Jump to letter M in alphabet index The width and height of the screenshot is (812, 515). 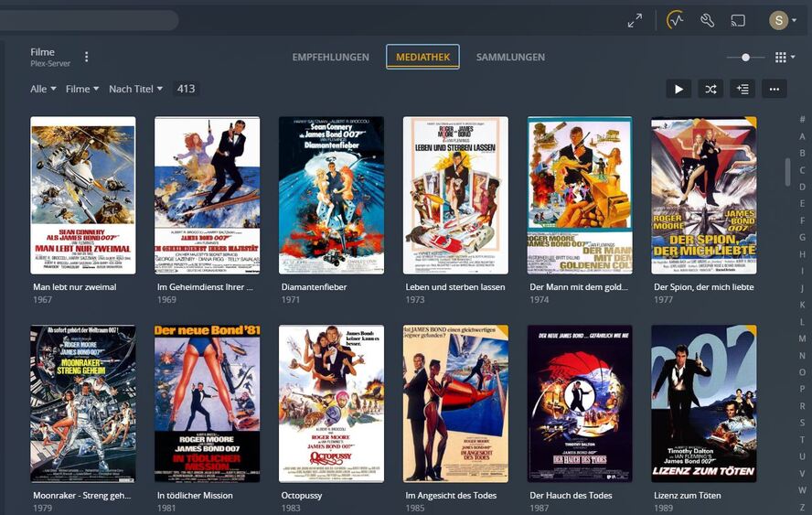[x=802, y=338]
